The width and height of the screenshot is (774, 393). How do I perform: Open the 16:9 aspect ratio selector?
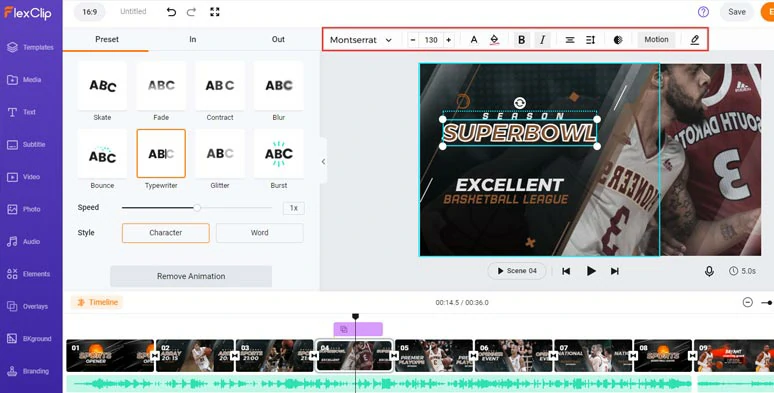(89, 12)
